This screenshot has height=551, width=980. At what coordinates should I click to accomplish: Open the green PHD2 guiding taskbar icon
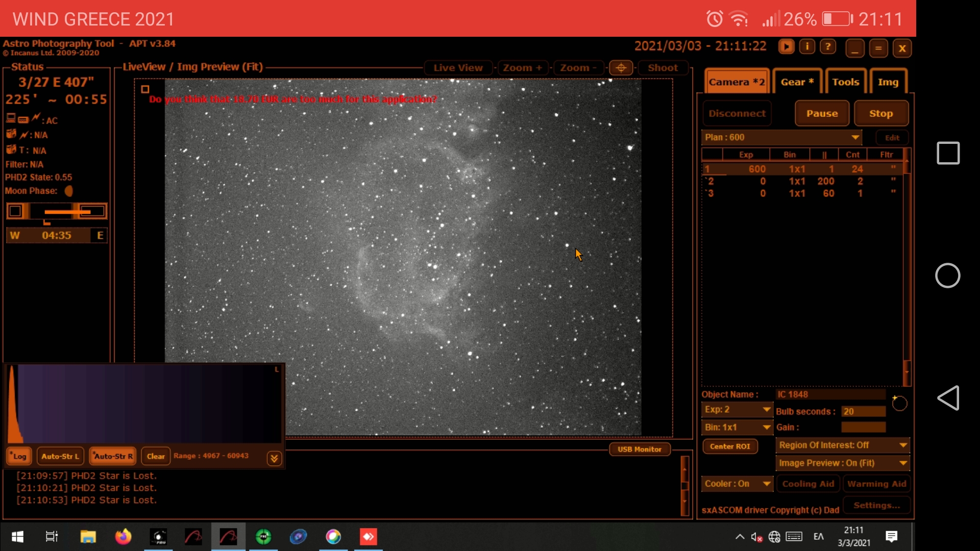tap(263, 537)
